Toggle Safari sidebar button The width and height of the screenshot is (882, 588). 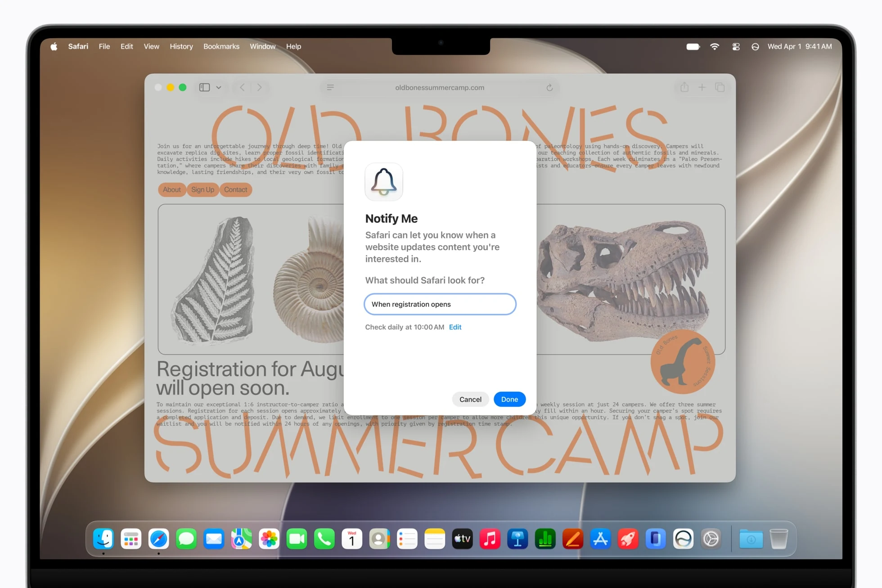205,87
